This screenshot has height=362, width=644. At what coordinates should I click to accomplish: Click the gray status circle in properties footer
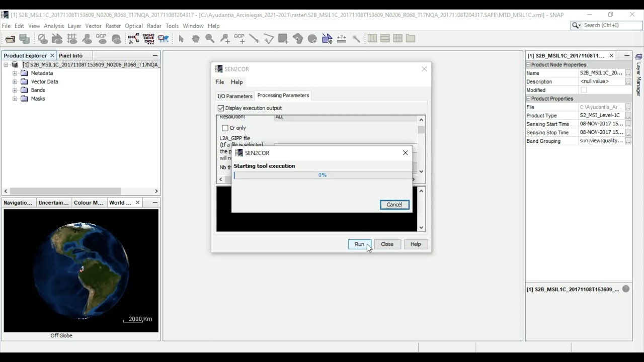point(626,289)
